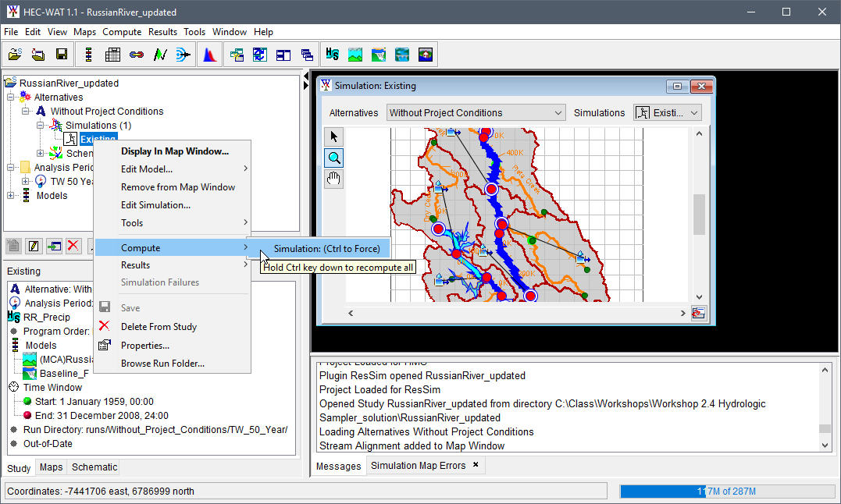841x504 pixels.
Task: Click the map window vertical scrollbar thumb
Action: pyautogui.click(x=699, y=214)
